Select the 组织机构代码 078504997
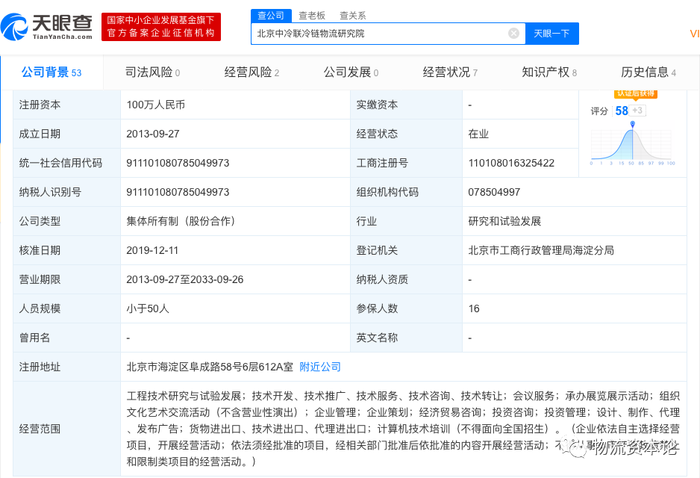The width and height of the screenshot is (700, 478). point(494,192)
